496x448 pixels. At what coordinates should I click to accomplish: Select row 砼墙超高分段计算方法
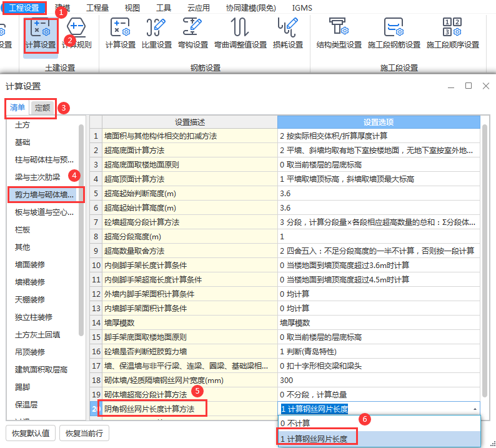(x=190, y=222)
